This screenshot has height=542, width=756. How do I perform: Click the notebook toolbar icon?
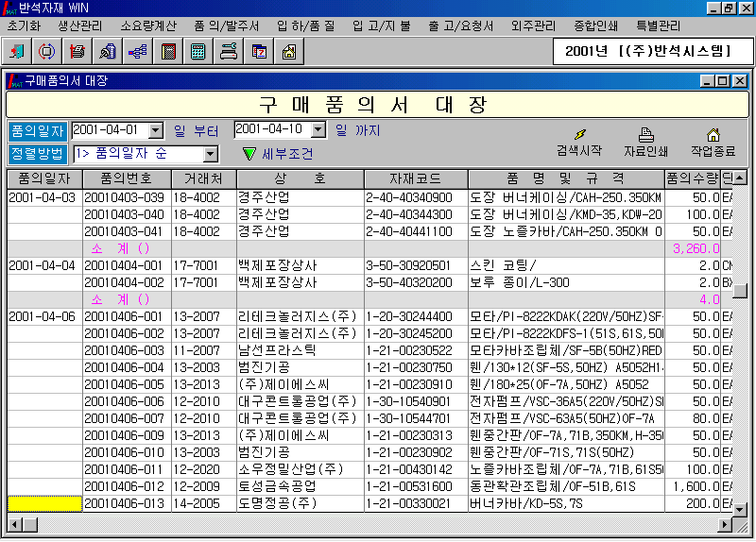tap(168, 51)
